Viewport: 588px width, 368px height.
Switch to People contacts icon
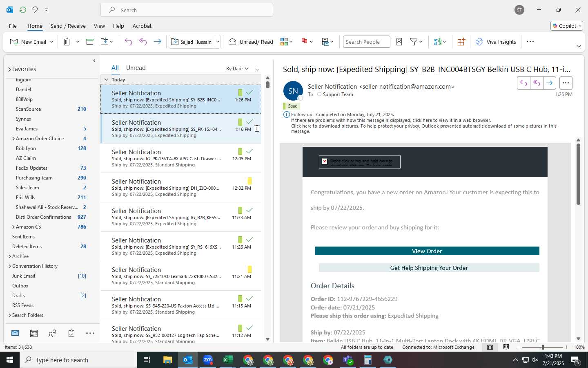52,333
